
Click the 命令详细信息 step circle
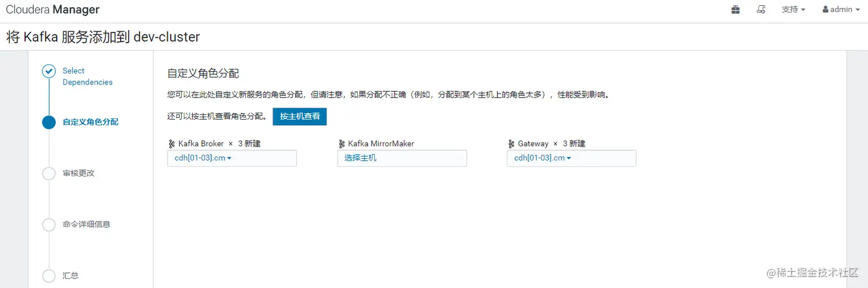(49, 224)
